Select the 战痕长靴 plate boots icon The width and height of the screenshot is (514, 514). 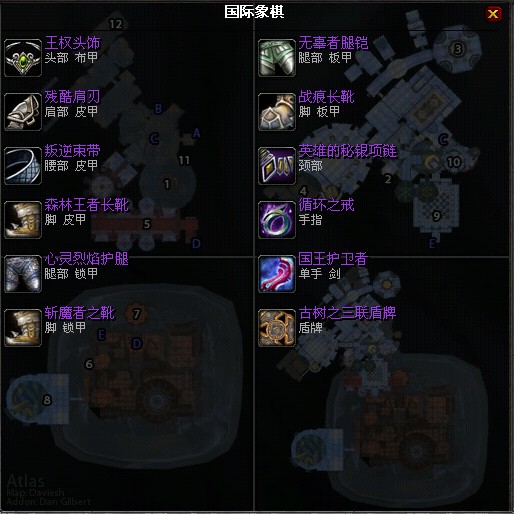[x=277, y=112]
